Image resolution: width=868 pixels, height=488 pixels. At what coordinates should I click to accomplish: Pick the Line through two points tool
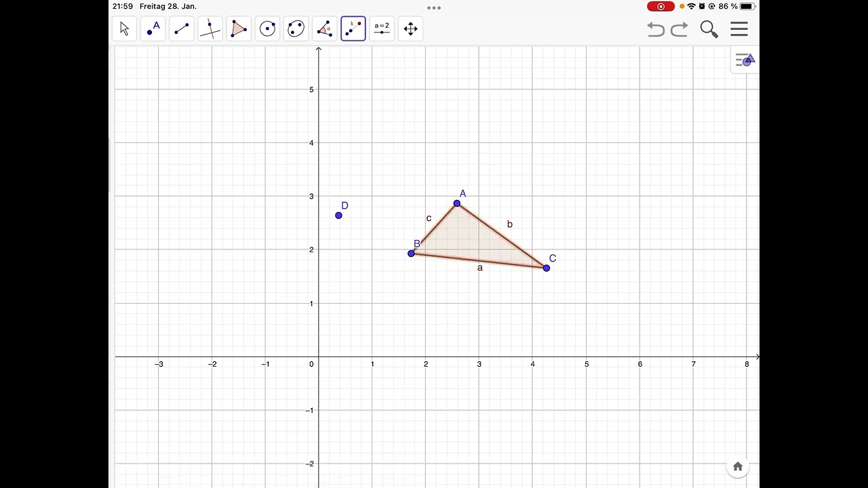click(182, 28)
